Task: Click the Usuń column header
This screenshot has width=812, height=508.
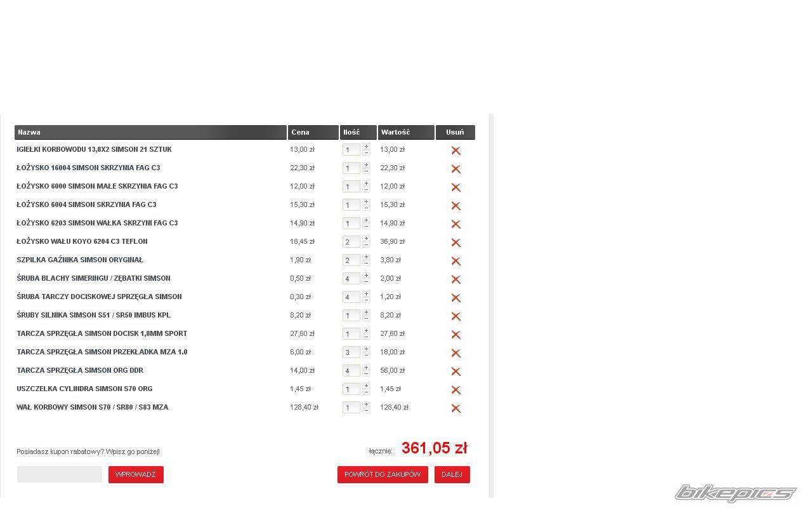Action: 455,132
